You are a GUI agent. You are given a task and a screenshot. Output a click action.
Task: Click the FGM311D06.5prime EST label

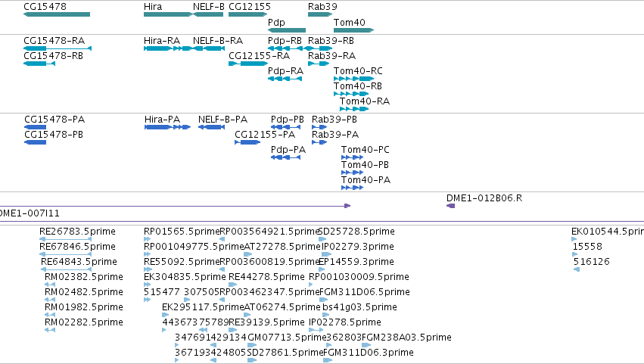[x=365, y=292]
